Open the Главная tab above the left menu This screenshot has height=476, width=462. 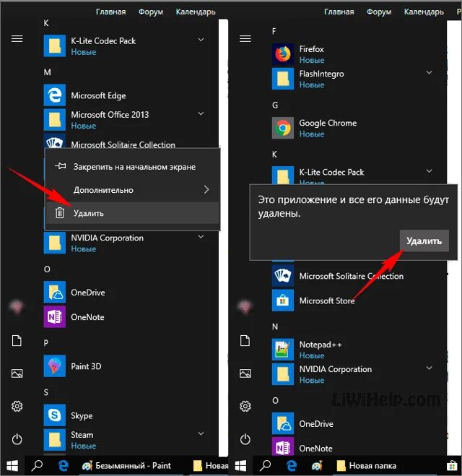tap(110, 12)
